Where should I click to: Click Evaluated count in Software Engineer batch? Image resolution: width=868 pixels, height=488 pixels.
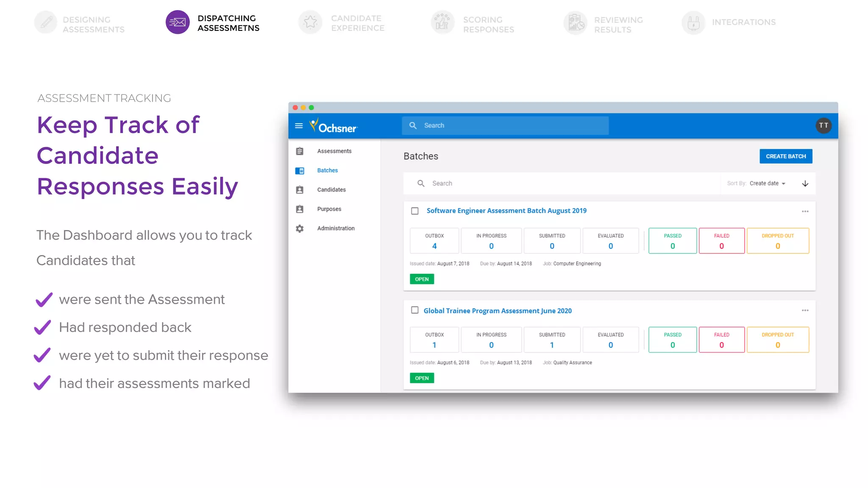(611, 241)
